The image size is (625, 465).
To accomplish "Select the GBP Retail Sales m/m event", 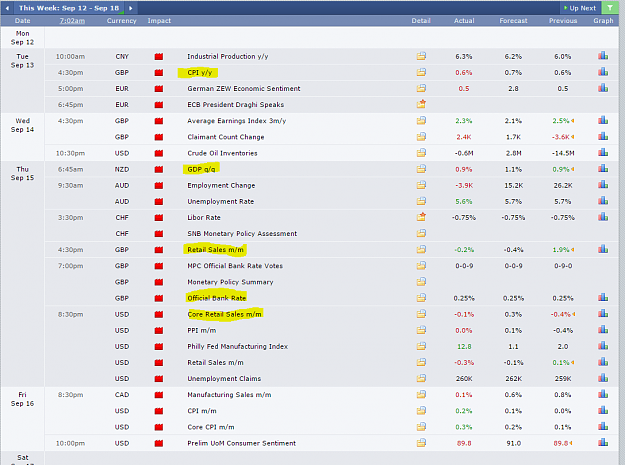I will tap(215, 250).
